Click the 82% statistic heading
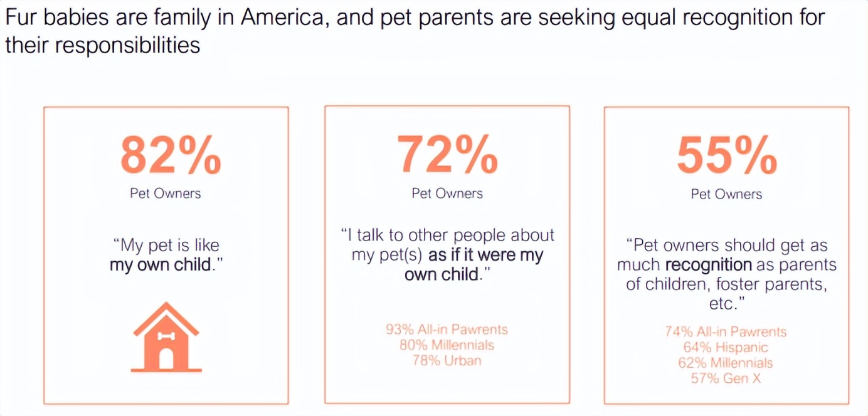This screenshot has width=868, height=416. (x=170, y=155)
